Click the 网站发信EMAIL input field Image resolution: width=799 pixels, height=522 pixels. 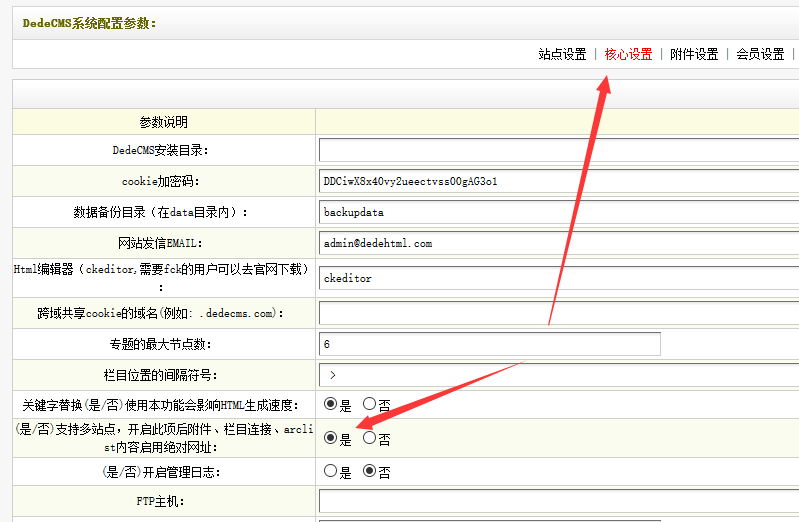[x=559, y=243]
